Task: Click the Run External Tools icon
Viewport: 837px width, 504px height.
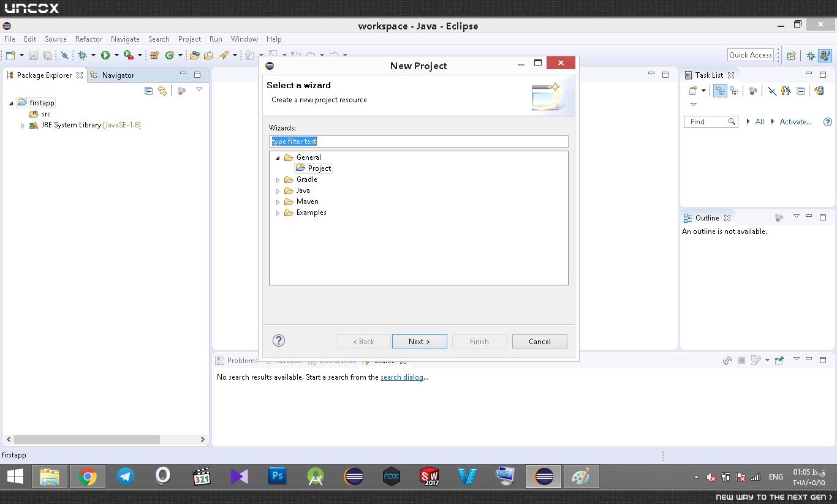Action: [x=128, y=55]
